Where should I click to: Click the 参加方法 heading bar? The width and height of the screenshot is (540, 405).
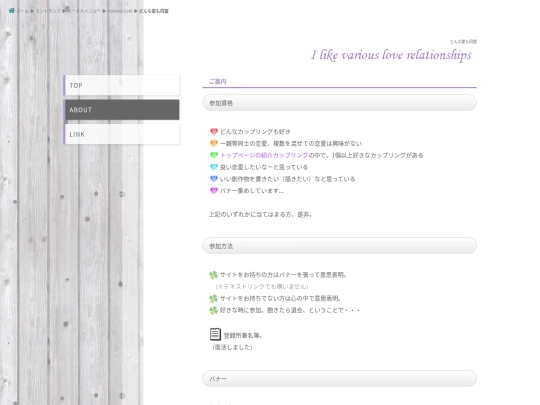[340, 246]
